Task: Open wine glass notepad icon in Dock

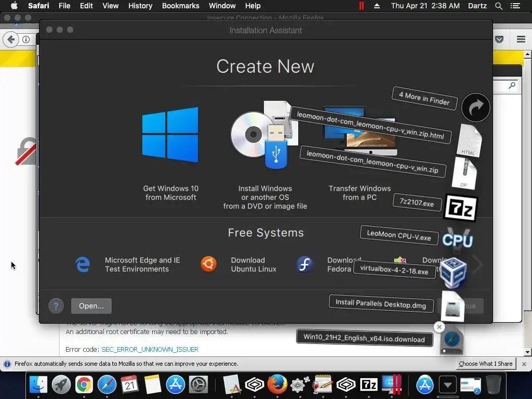Action: (322, 384)
